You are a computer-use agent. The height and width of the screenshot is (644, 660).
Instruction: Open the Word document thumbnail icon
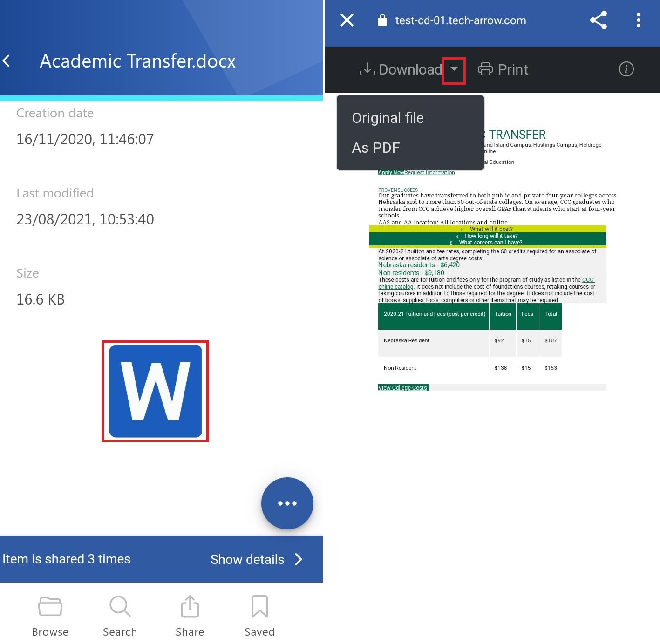(155, 391)
